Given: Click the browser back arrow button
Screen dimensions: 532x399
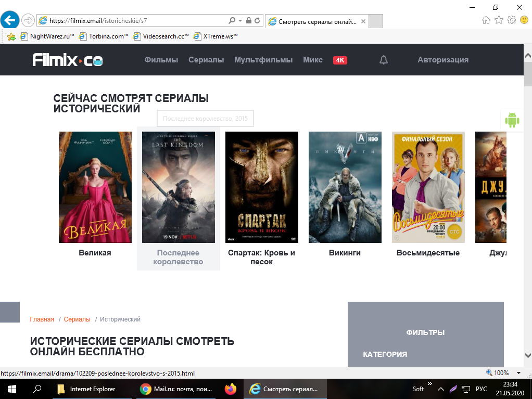Looking at the screenshot, I should [x=10, y=20].
